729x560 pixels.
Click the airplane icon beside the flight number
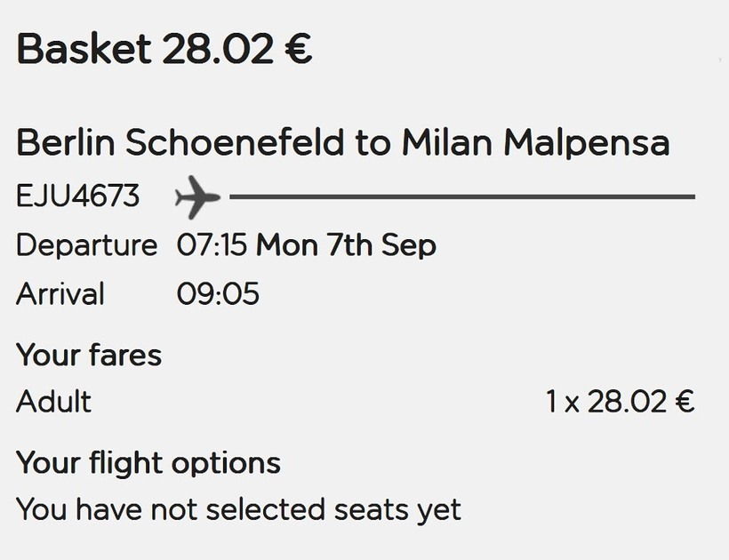point(197,196)
